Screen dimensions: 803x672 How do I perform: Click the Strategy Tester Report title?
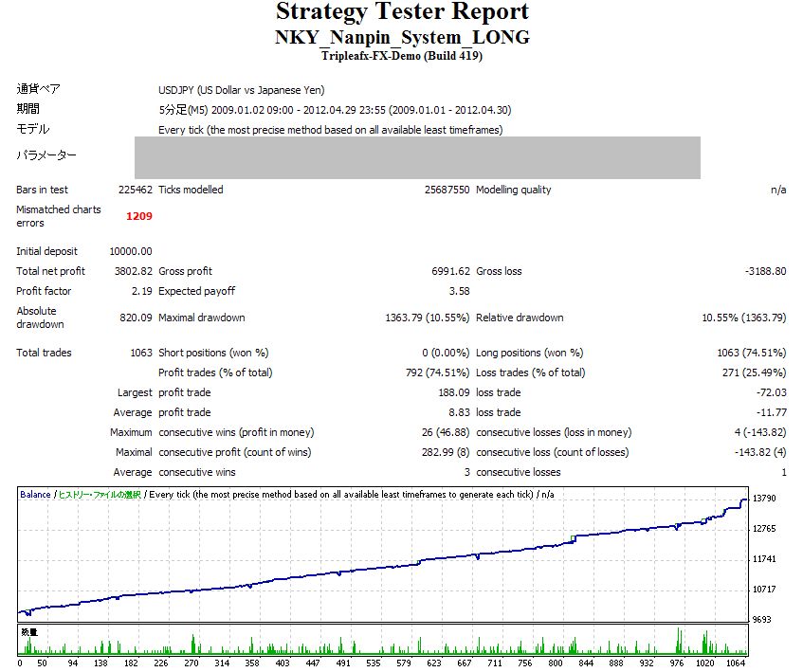(x=402, y=11)
